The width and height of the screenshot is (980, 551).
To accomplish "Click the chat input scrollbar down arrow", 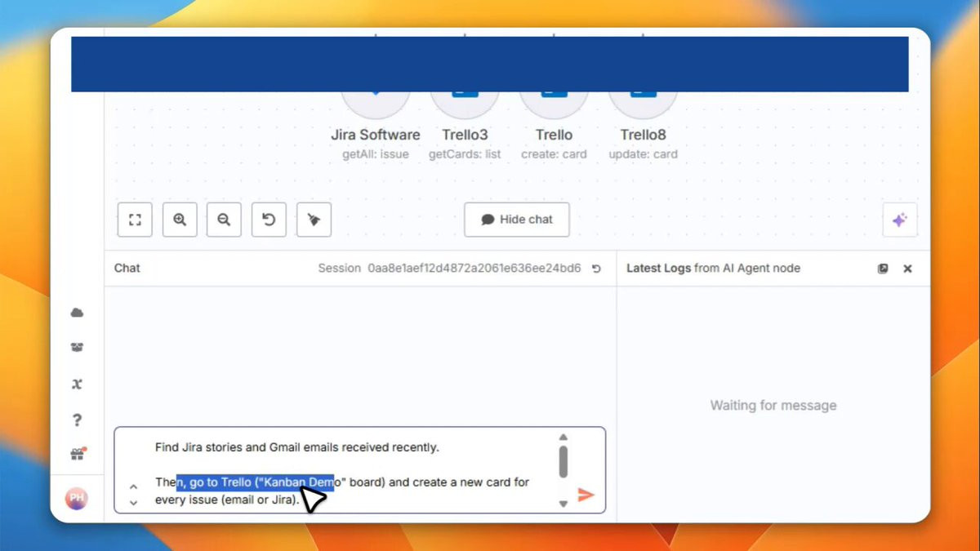I will click(563, 504).
